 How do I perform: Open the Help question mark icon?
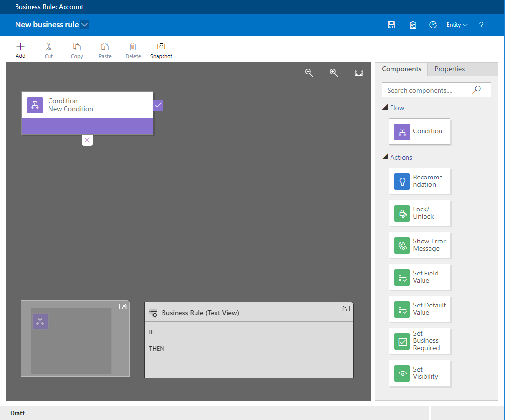coord(481,25)
